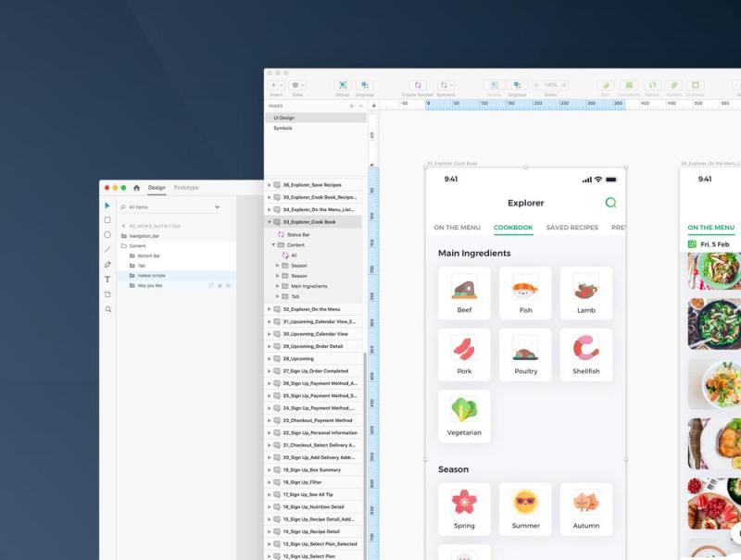741x560 pixels.
Task: Click the add page plus button
Action: (351, 106)
